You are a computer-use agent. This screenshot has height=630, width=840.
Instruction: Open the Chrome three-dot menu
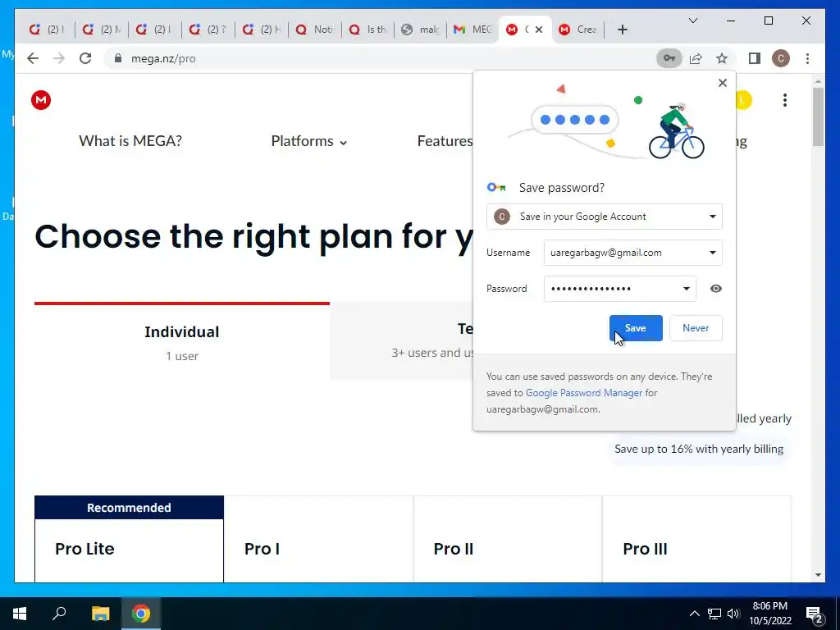(x=807, y=58)
